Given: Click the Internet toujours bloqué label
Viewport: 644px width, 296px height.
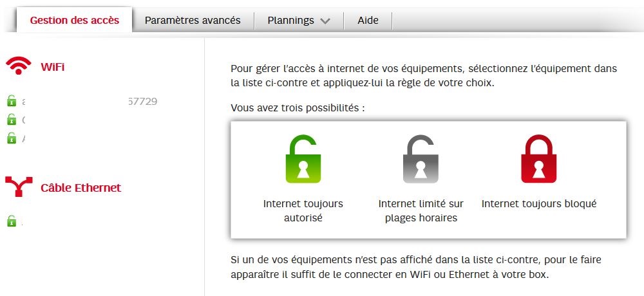Looking at the screenshot, I should [x=539, y=204].
